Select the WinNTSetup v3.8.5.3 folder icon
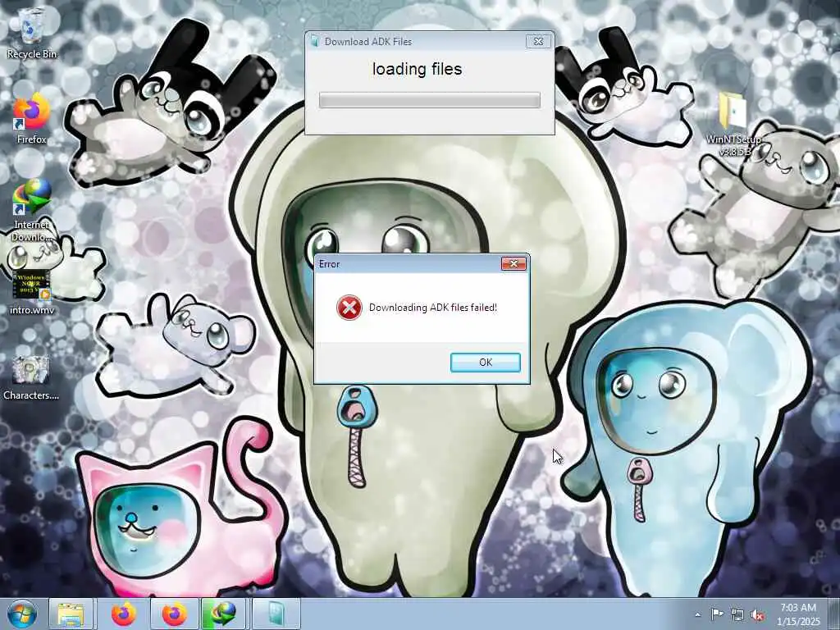The width and height of the screenshot is (840, 630). click(733, 125)
